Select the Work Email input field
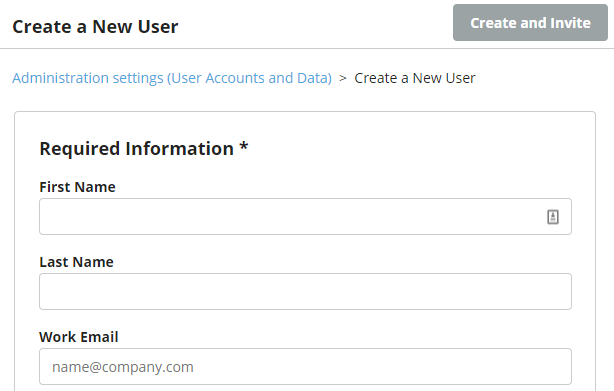This screenshot has width=614, height=391. click(x=305, y=367)
